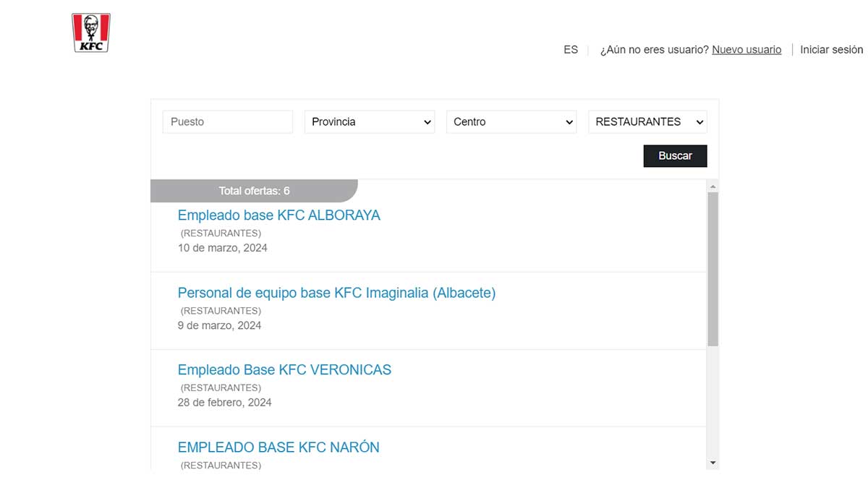This screenshot has width=868, height=488.
Task: Open Empleado Base KFC VERONICAS offer
Action: click(x=284, y=370)
